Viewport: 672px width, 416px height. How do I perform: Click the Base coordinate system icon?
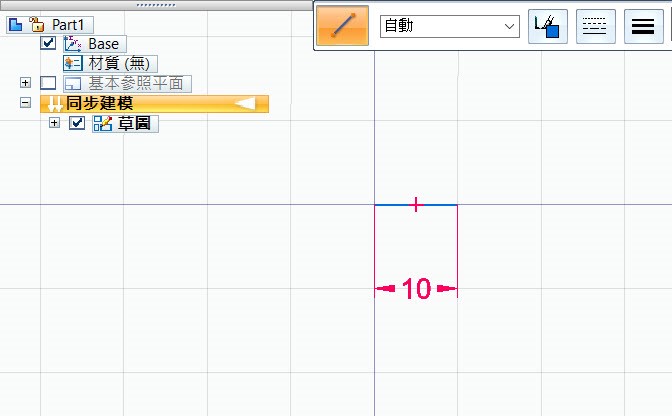coord(72,44)
